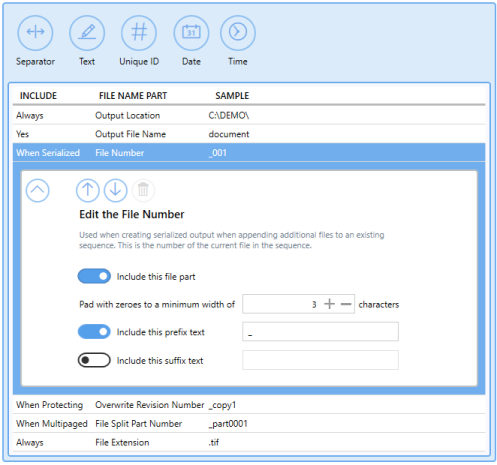497x465 pixels.
Task: Click the .tif sample value
Action: 214,442
